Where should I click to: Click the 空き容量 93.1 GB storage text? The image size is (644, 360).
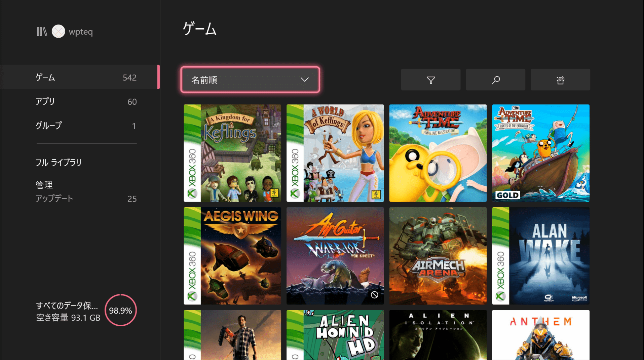[x=68, y=318]
